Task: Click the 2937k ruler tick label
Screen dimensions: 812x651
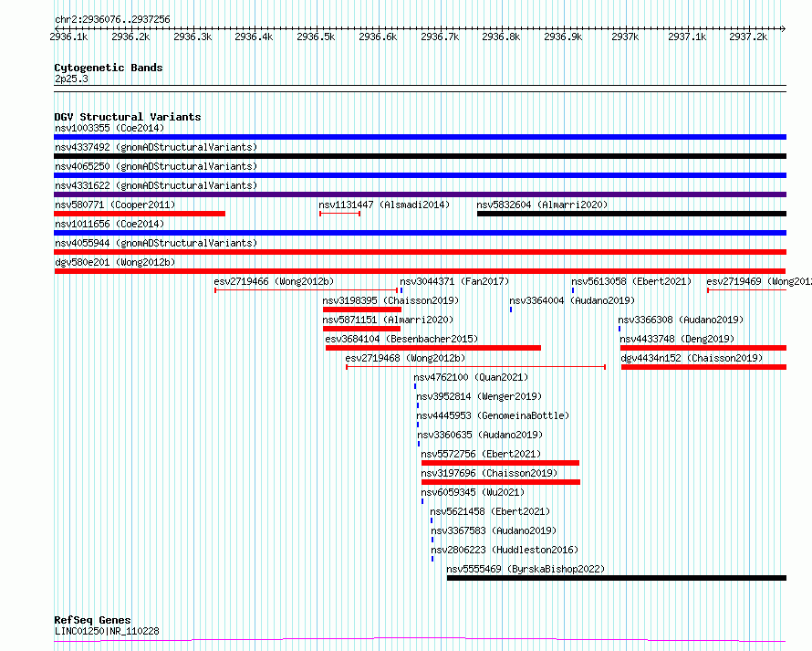Action: pos(625,37)
